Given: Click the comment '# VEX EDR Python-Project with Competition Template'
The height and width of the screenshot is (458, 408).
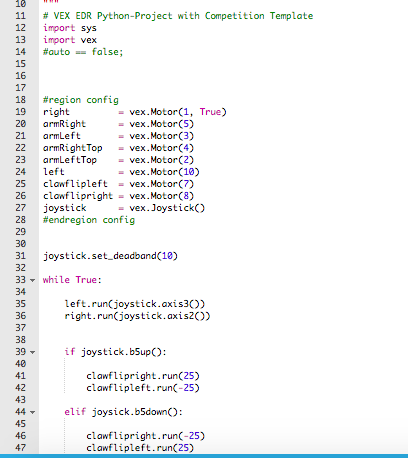Looking at the screenshot, I should 178,16.
